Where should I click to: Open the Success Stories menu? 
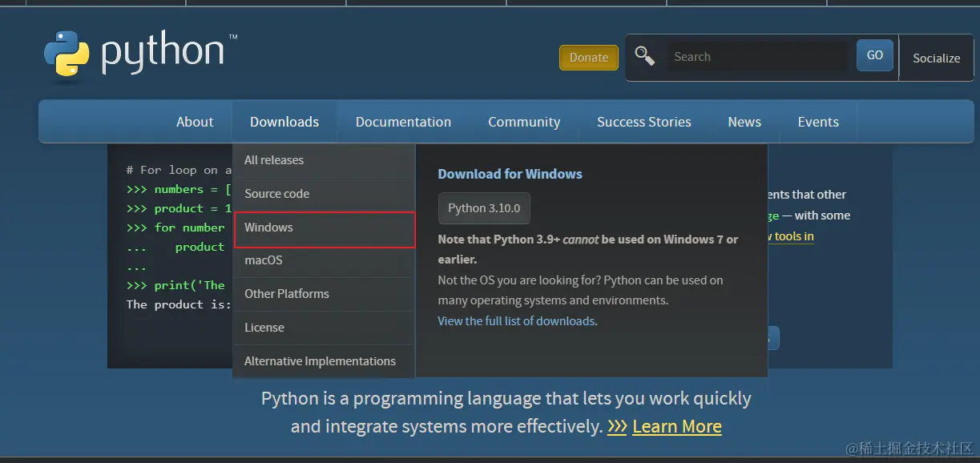tap(644, 122)
